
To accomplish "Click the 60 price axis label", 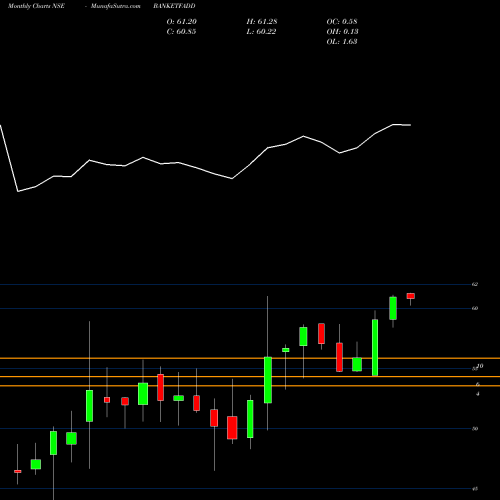I will [x=475, y=308].
